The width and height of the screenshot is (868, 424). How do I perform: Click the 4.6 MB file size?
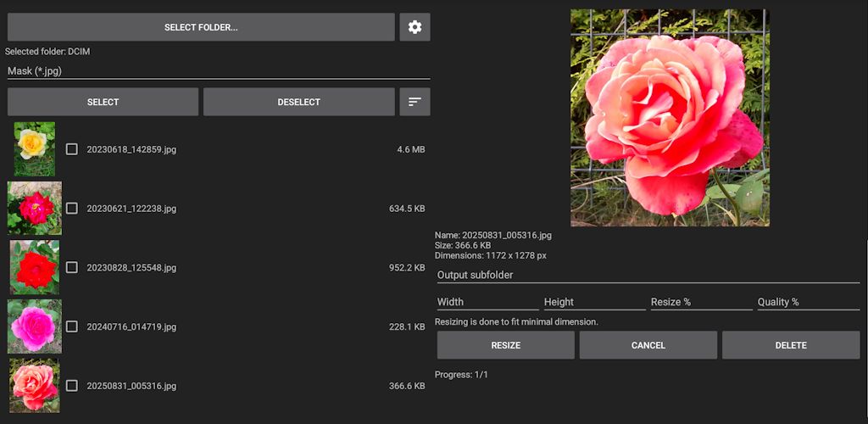click(411, 149)
